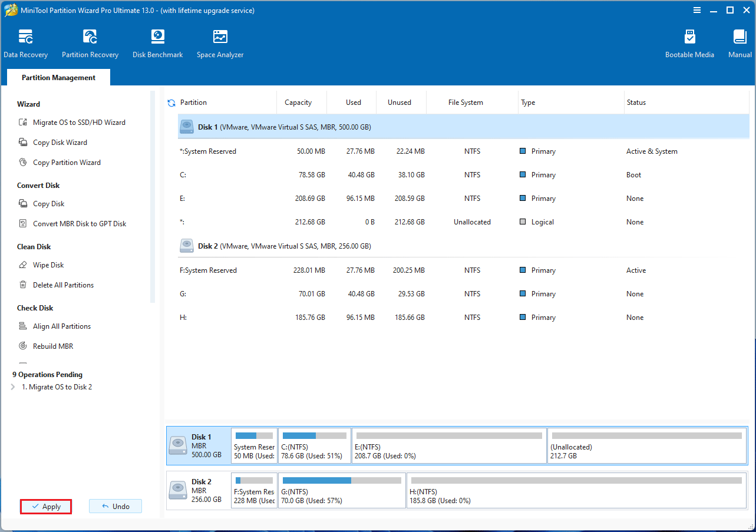Viewport: 756px width, 532px height.
Task: Select the G: partition block in disk map
Action: [342, 490]
